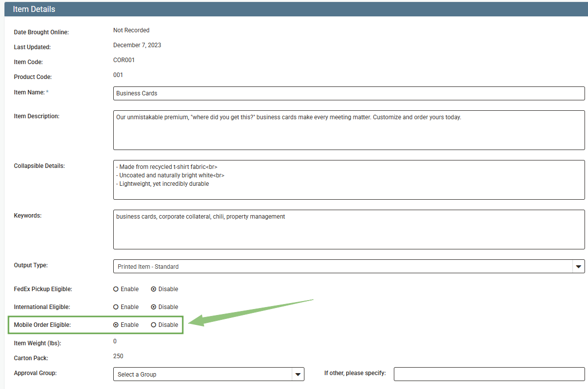Screen dimensions: 588x389
Task: Select Disable for FedEx Pickup Eligible
Action: 153,289
